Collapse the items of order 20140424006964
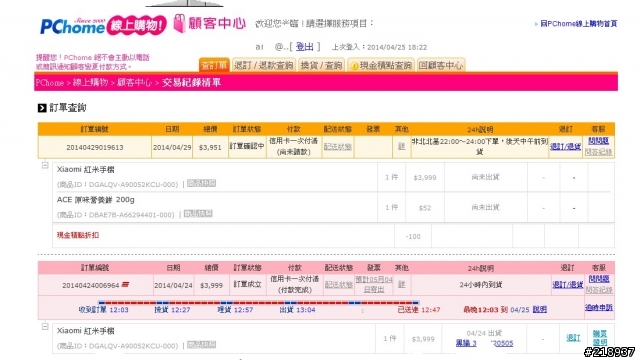The width and height of the screenshot is (640, 360). pos(45,327)
